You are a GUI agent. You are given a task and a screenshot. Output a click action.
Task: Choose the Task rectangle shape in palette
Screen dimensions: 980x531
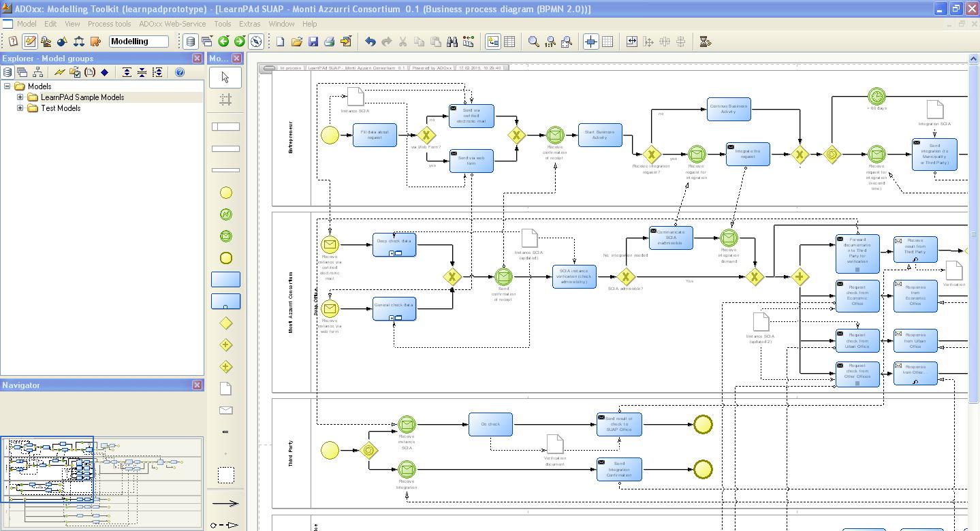[225, 279]
